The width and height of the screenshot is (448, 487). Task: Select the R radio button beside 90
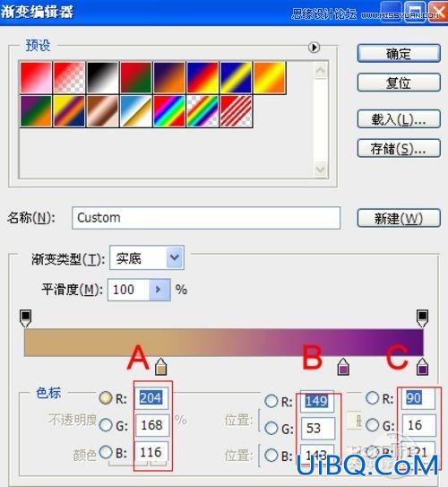coord(372,398)
